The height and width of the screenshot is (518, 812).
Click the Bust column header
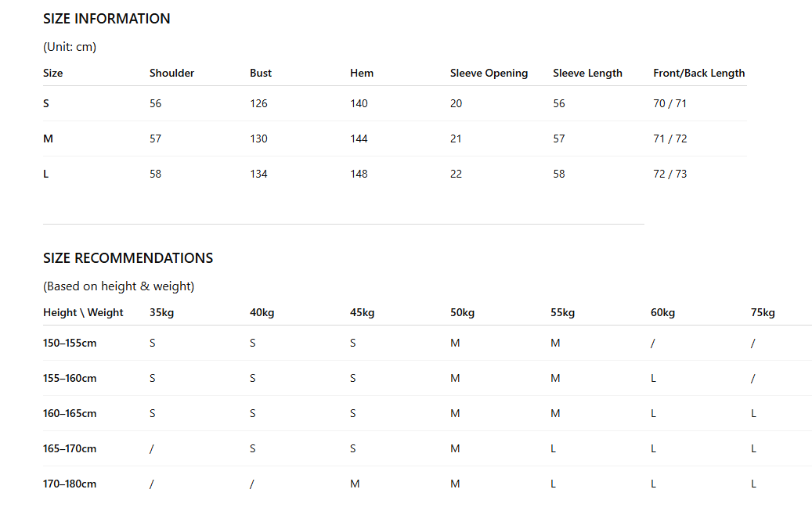(261, 73)
